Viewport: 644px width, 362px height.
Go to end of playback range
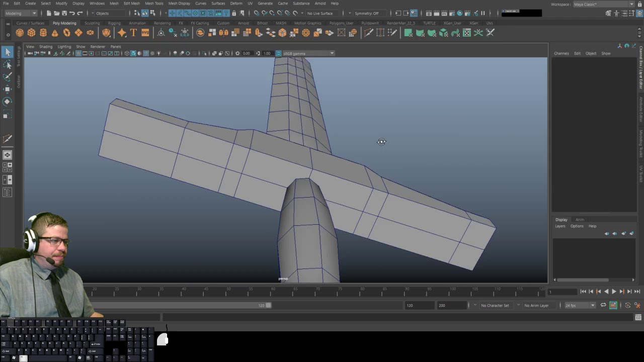(x=637, y=292)
